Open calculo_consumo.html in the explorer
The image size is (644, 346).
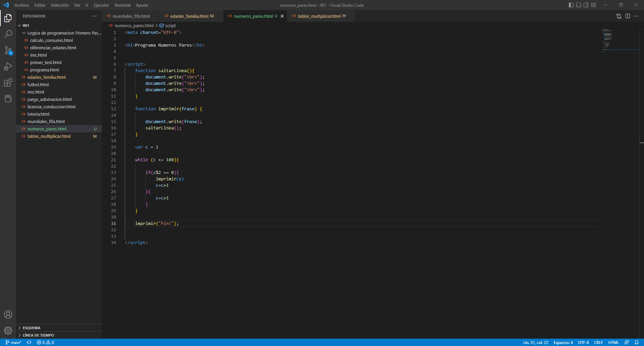59,40
